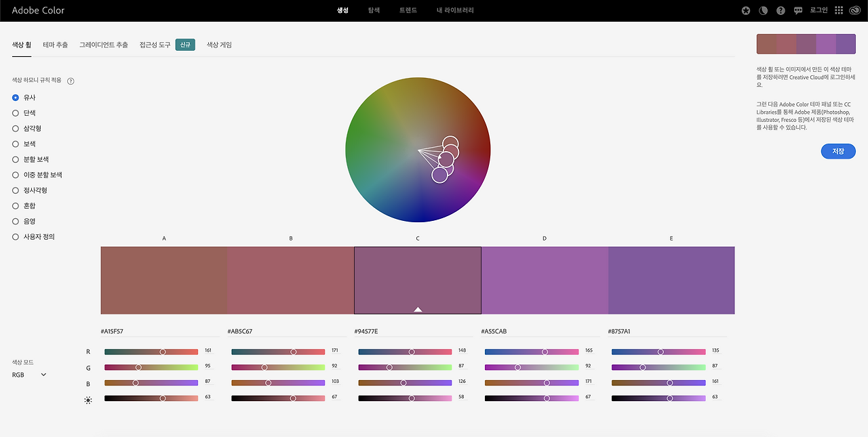Click the 로그인 login link
Image resolution: width=868 pixels, height=437 pixels.
[x=819, y=11]
